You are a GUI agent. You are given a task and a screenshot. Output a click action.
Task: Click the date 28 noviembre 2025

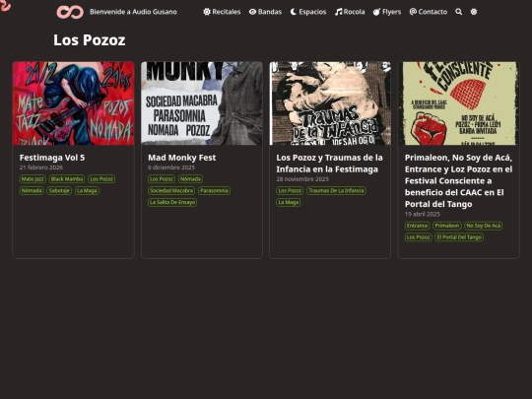pos(302,179)
